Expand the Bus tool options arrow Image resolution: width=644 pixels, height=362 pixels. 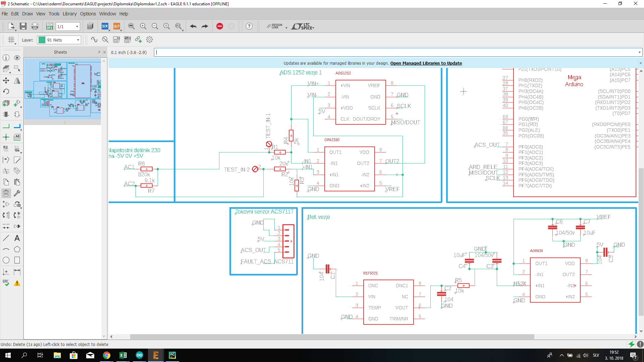[x=21, y=130]
